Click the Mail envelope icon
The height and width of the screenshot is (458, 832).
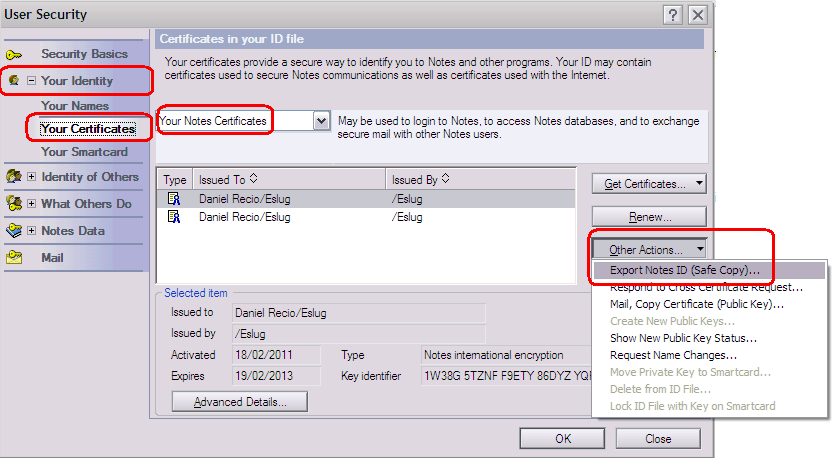[x=14, y=257]
